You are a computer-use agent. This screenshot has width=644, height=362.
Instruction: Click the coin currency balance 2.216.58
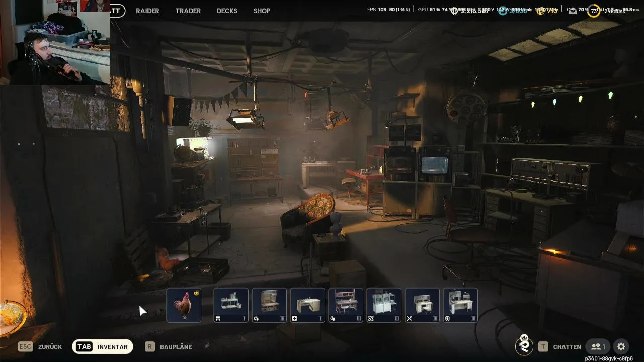[470, 11]
